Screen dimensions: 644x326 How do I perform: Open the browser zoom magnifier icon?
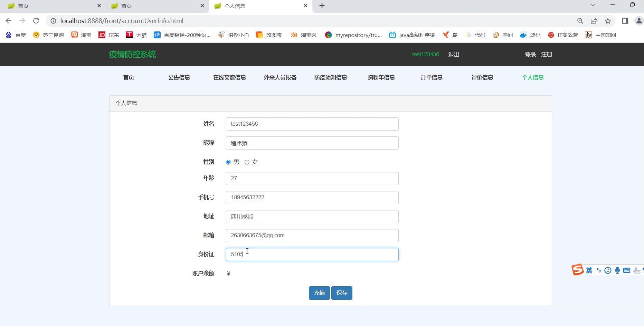(580, 21)
